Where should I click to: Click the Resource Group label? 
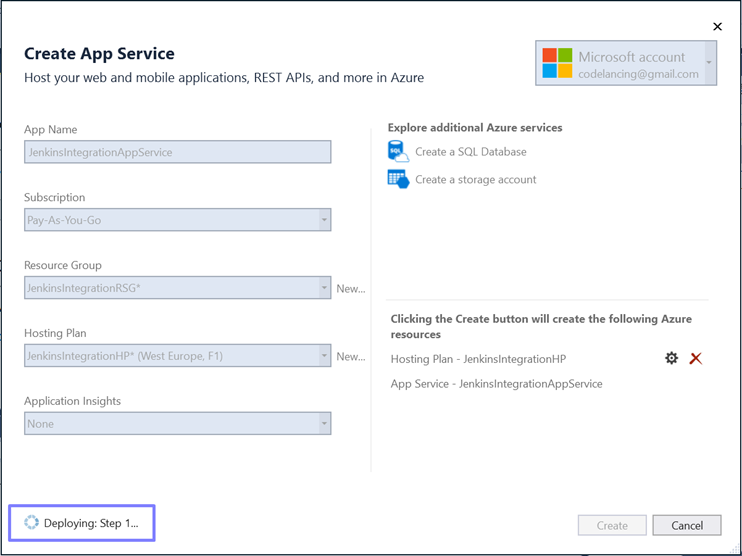click(62, 265)
